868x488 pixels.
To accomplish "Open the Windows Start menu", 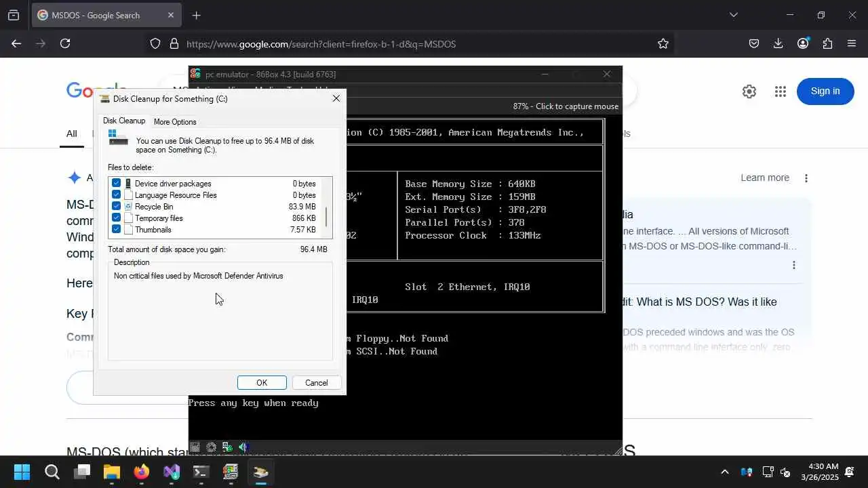I will pos(22,472).
